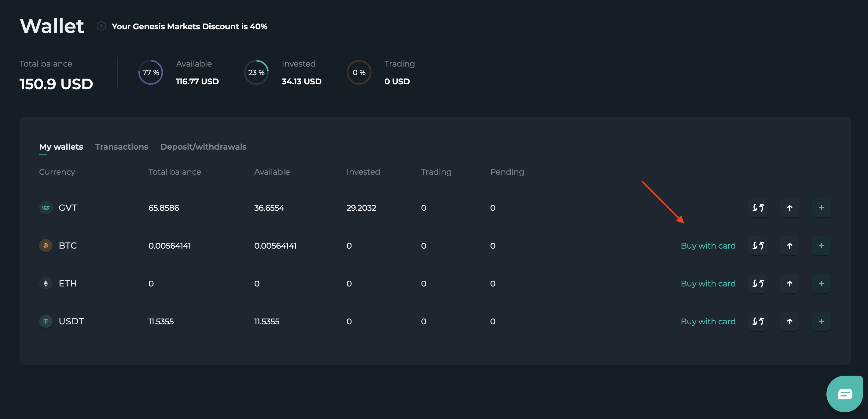This screenshot has height=419, width=868.
Task: Click the BTC transfer arrows icon
Action: pyautogui.click(x=757, y=246)
